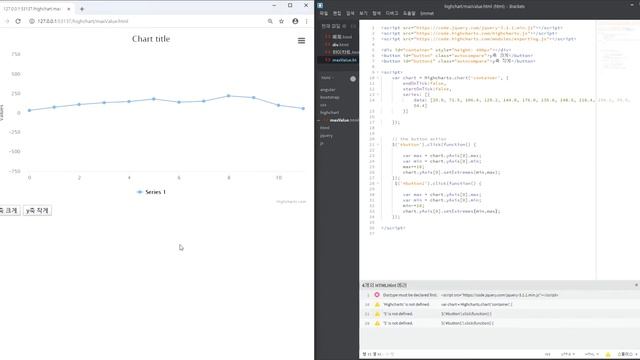Viewport: 640px width, 360px height.
Task: Open the 디버그 menu in Brackets
Action: point(392,13)
